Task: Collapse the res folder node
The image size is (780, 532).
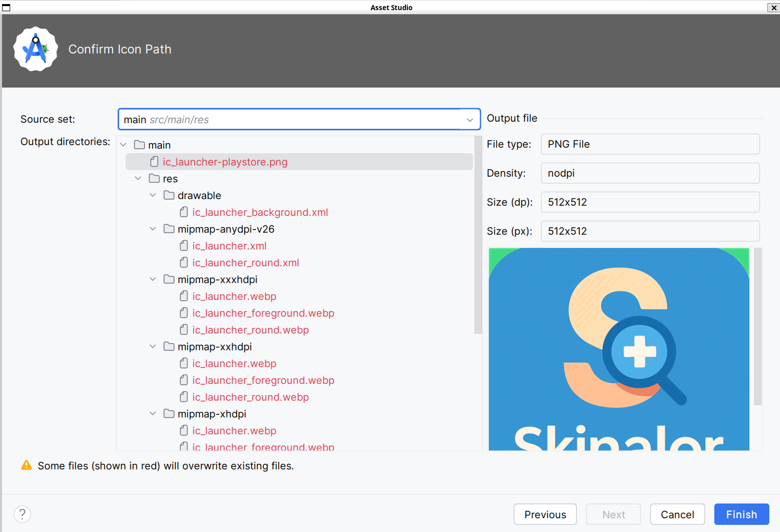Action: (138, 179)
